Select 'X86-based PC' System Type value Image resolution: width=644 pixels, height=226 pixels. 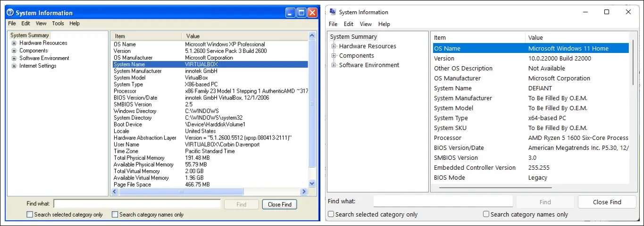(201, 84)
